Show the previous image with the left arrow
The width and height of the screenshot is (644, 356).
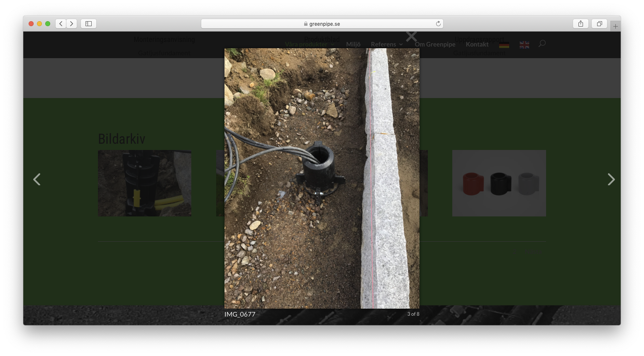37,179
